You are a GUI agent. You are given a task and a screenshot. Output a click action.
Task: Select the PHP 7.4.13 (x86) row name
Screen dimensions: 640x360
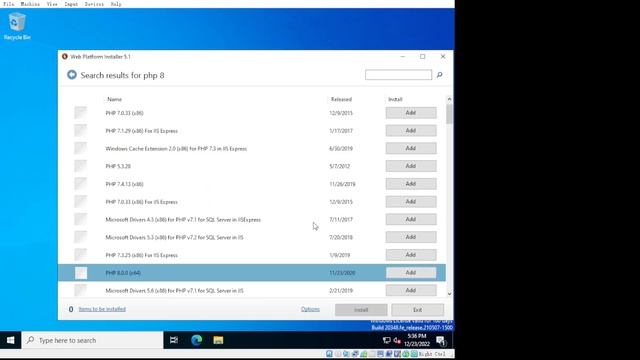coord(124,184)
